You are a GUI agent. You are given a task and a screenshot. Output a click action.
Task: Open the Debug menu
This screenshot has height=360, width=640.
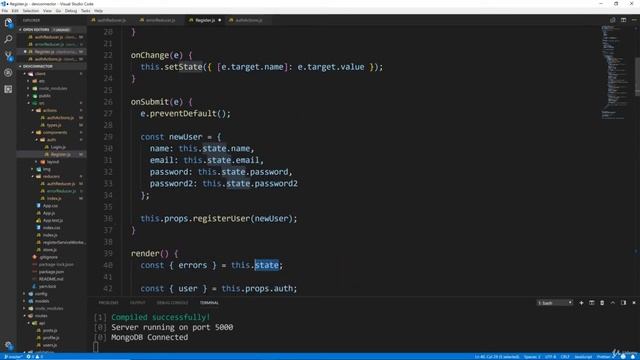click(x=71, y=11)
